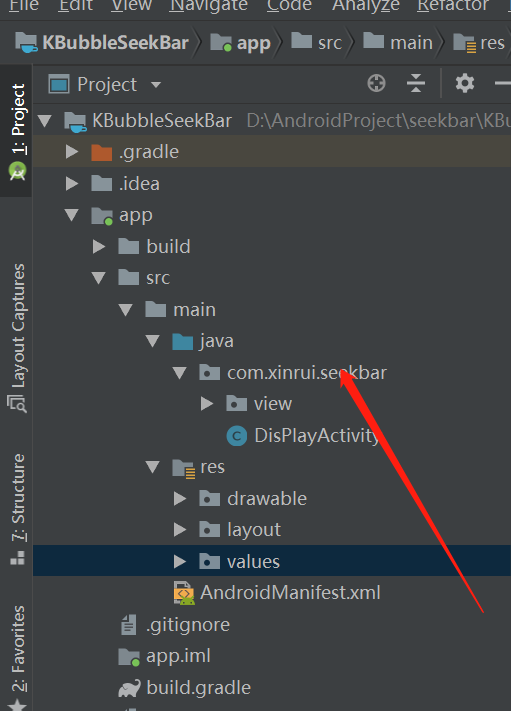Screen dimensions: 511x711
Task: Click the AndroidManifest.xml file icon
Action: pyautogui.click(x=184, y=593)
